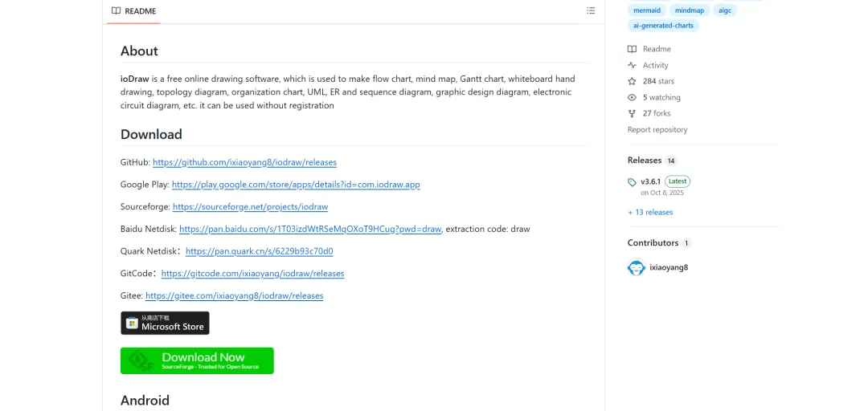
Task: Click the SourceForge Download Now button
Action: pos(197,360)
